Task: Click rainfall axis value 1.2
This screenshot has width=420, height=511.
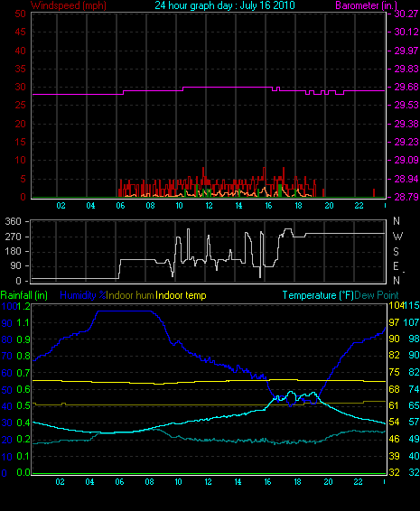Action: [x=24, y=306]
